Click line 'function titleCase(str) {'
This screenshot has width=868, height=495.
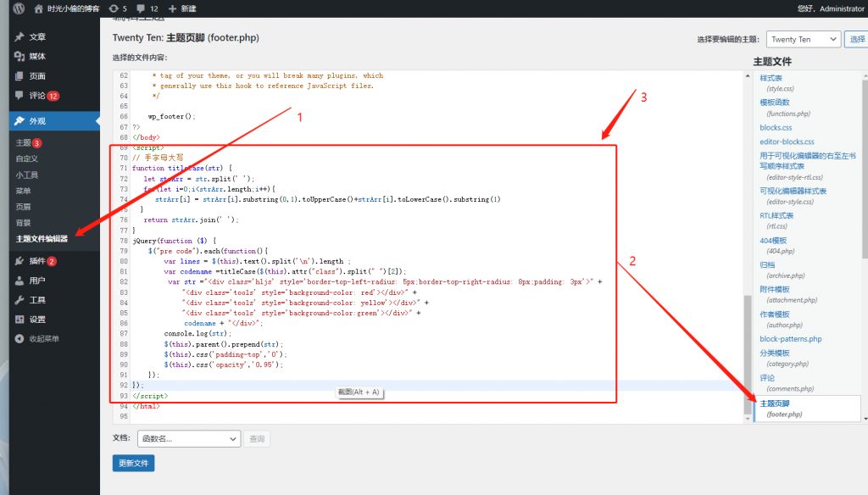coord(182,168)
